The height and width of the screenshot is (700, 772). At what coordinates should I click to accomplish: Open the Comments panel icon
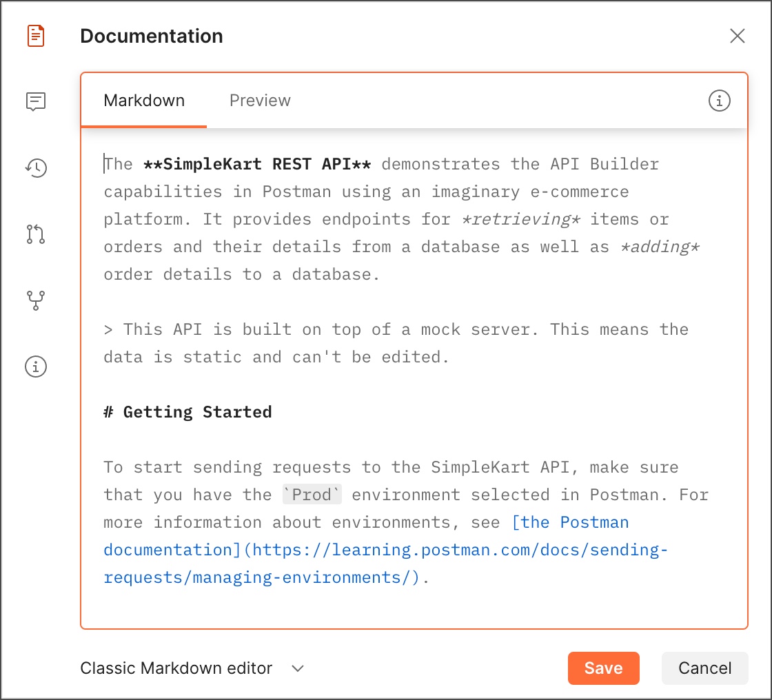click(x=36, y=102)
